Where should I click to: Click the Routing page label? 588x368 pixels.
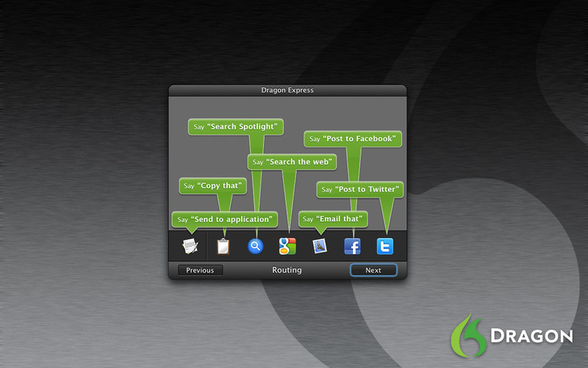(x=287, y=270)
